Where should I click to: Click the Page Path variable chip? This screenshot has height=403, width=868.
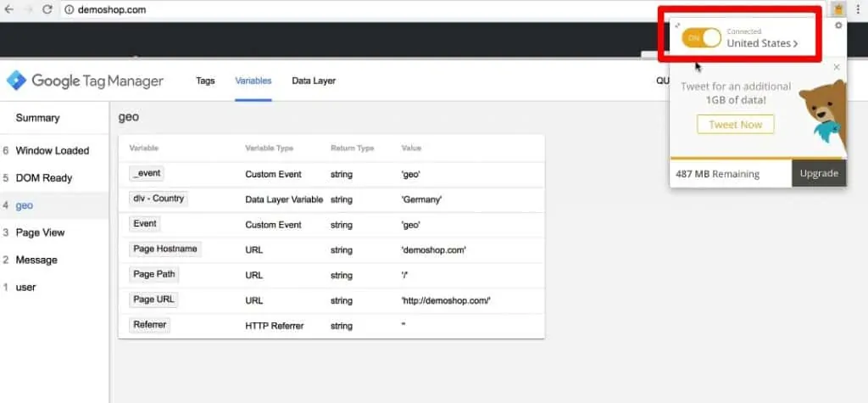click(154, 274)
